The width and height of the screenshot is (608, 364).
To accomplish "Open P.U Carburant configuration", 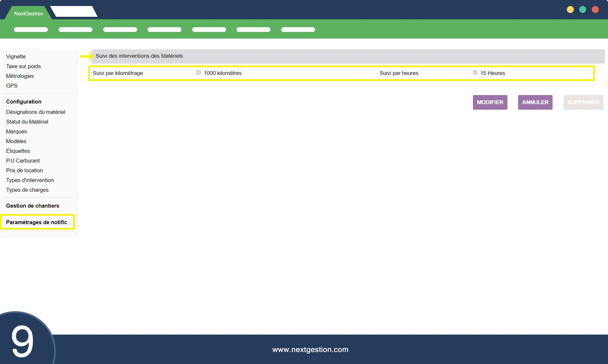I will click(23, 161).
